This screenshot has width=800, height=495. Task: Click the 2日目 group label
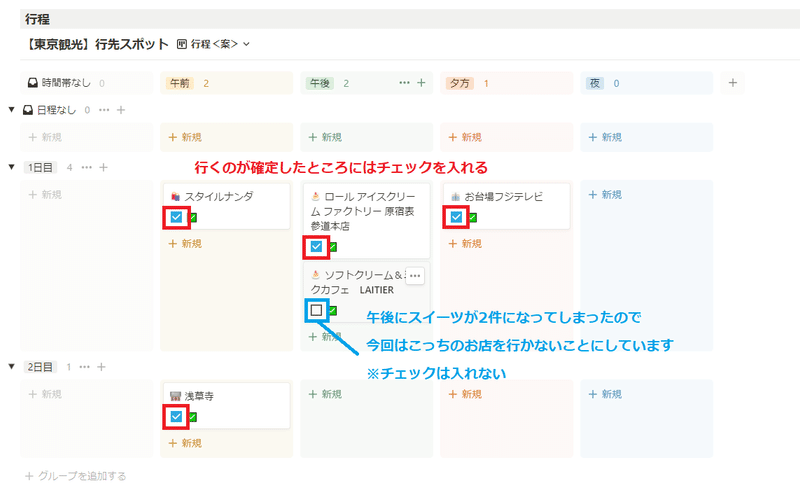coord(40,367)
